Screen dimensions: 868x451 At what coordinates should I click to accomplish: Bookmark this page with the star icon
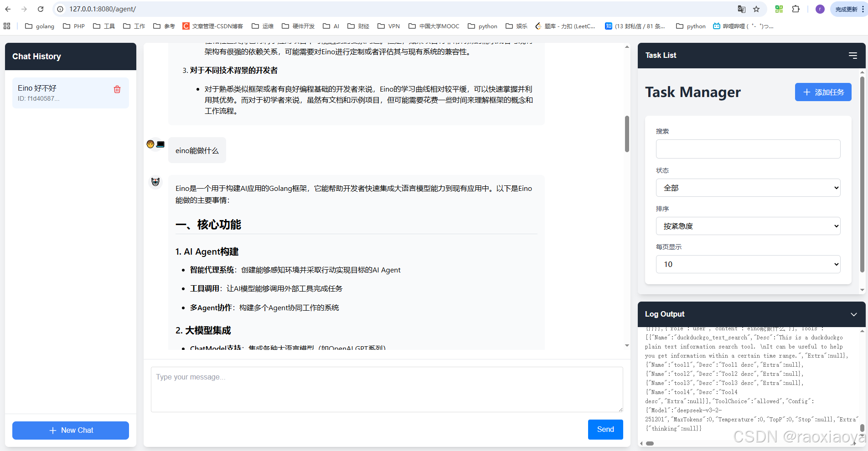click(x=756, y=9)
